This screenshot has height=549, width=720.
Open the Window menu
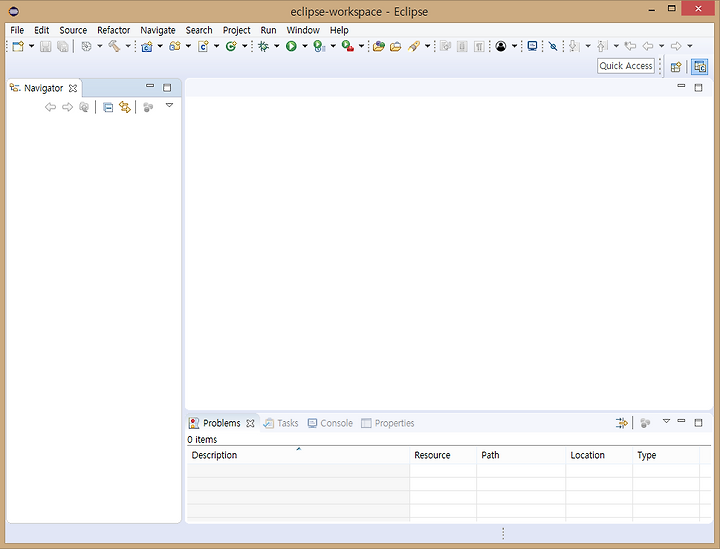(303, 30)
